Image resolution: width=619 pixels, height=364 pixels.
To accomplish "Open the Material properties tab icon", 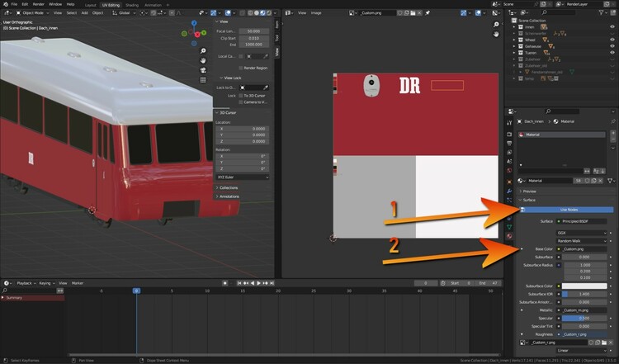I will 509,235.
